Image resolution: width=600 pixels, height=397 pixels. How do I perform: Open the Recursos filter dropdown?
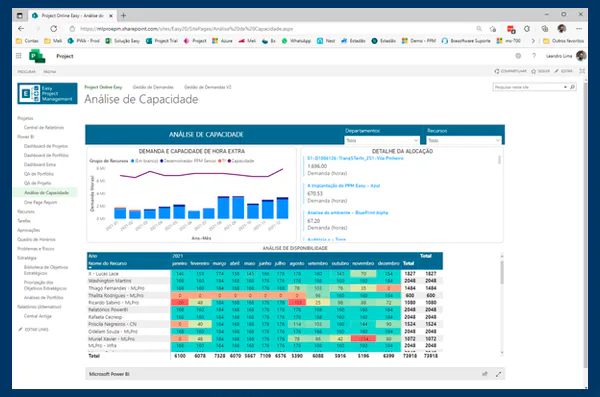coord(464,141)
